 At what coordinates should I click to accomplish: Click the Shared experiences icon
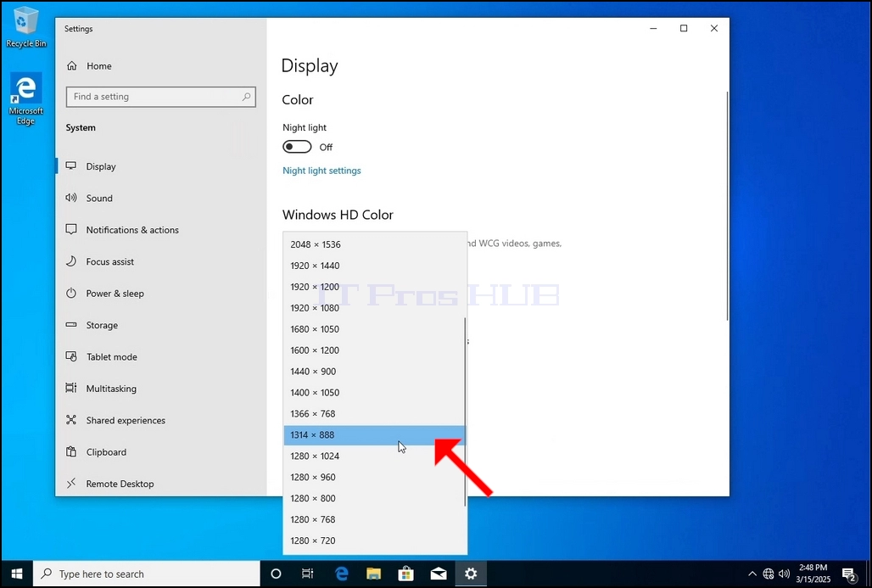pyautogui.click(x=71, y=420)
